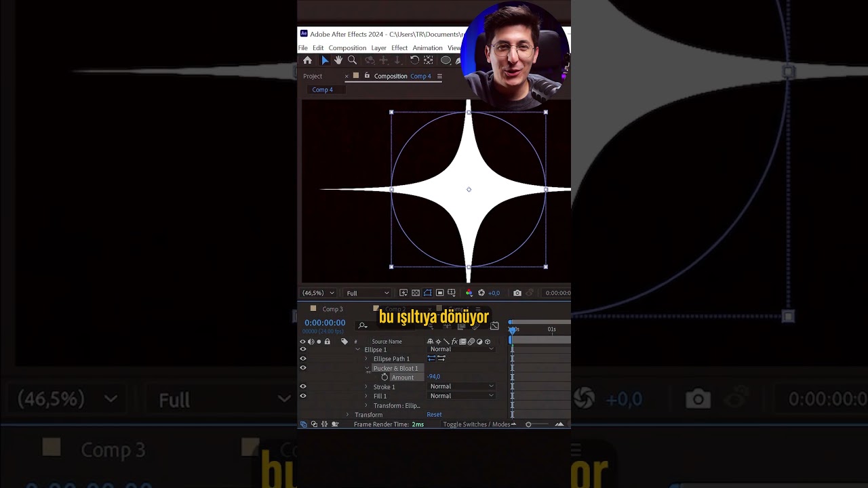Collapse the Ellipse 1 group
Viewport: 868px width, 488px height.
(x=357, y=349)
